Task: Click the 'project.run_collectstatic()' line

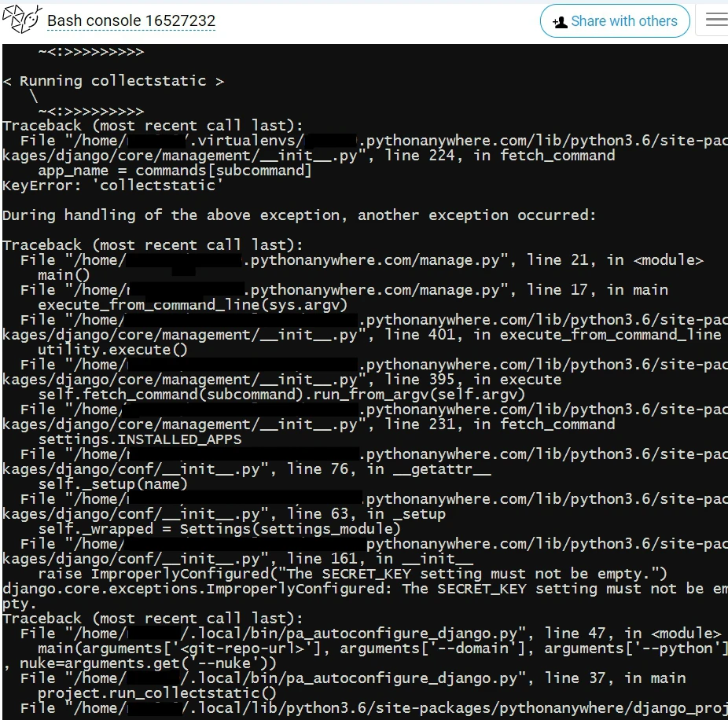Action: click(157, 693)
